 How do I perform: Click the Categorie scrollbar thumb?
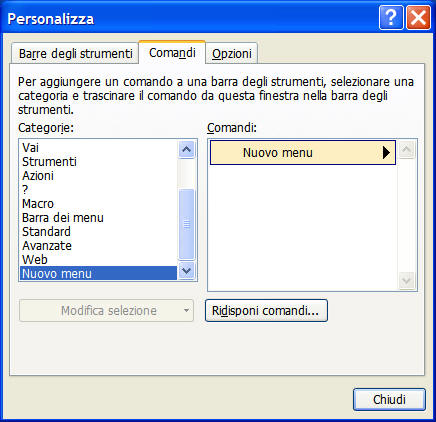tap(186, 224)
